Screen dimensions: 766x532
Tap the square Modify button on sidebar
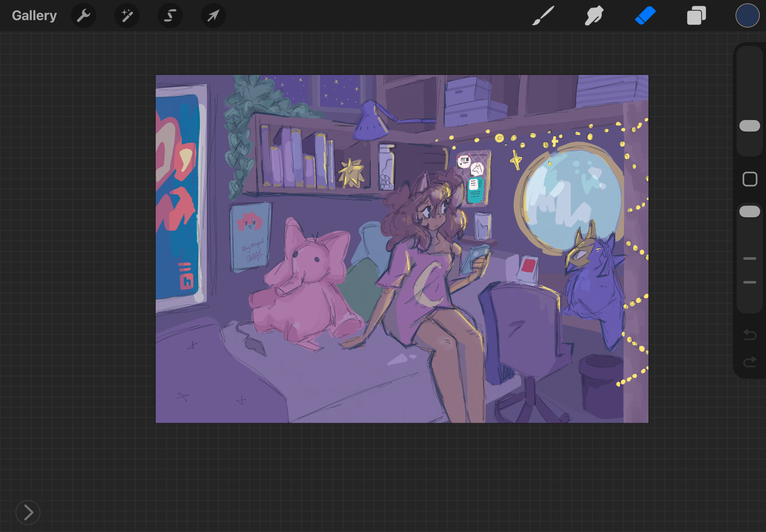click(x=750, y=179)
